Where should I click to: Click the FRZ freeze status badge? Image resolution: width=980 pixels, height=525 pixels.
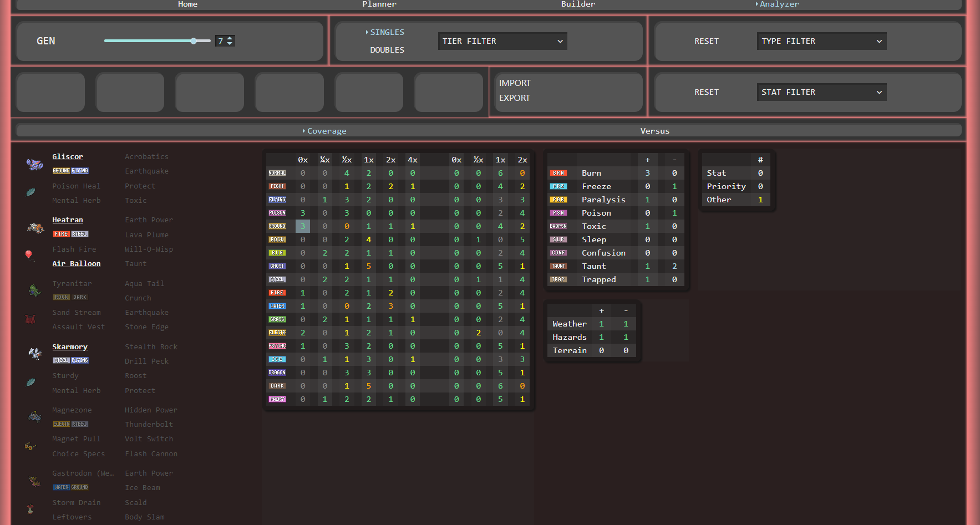pyautogui.click(x=558, y=186)
